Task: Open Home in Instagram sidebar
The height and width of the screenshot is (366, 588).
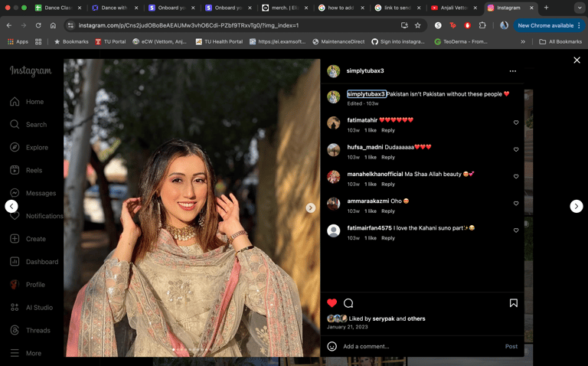Action: pos(27,102)
